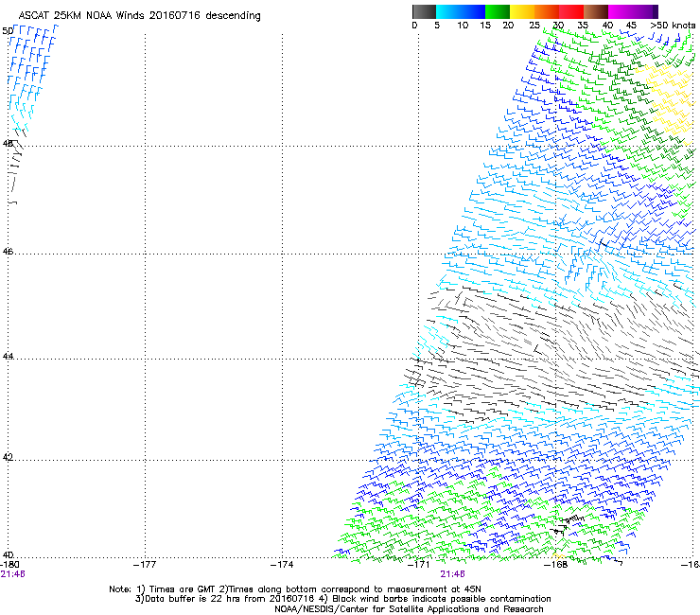Click the latitude label 42

click(8, 457)
